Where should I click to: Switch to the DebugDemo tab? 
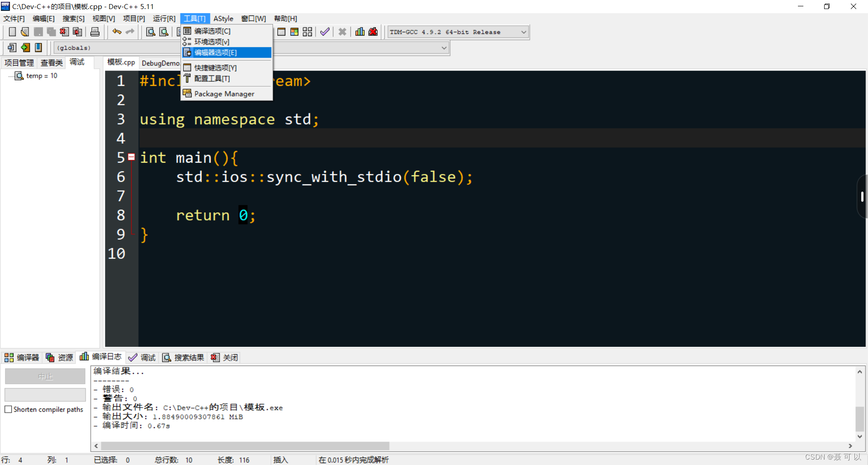coord(160,63)
